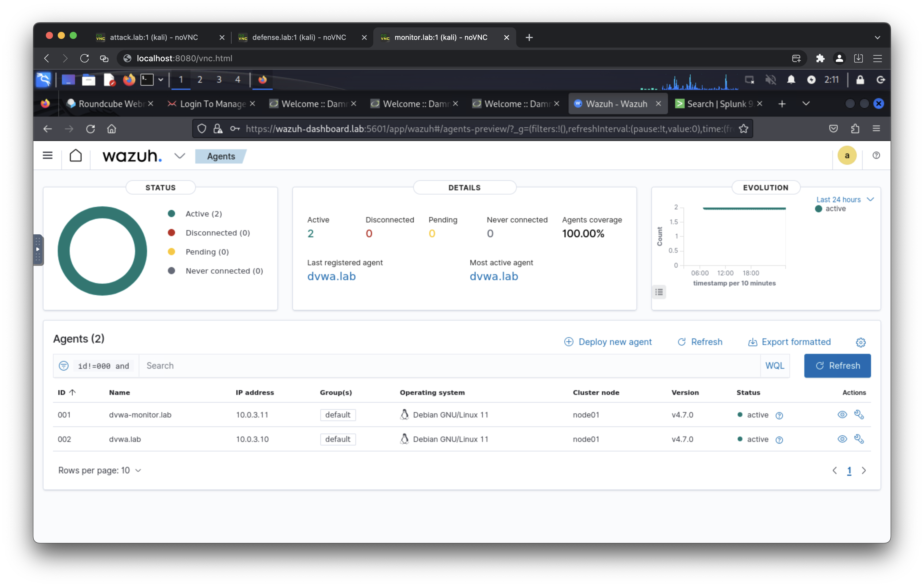Viewport: 924px width, 587px height.
Task: Open agents table settings gear icon
Action: point(861,342)
